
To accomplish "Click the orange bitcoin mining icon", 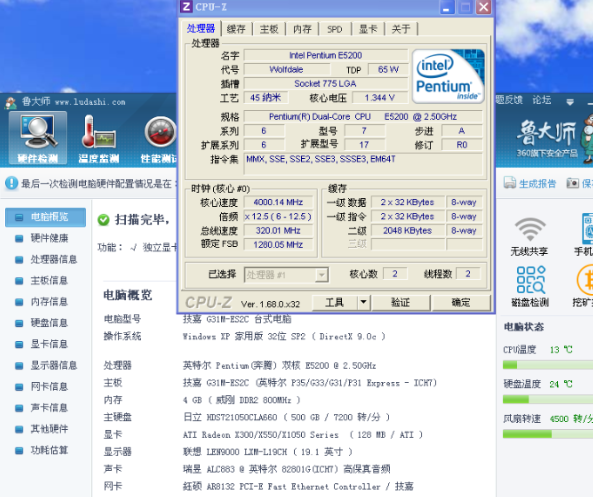I will pyautogui.click(x=584, y=280).
